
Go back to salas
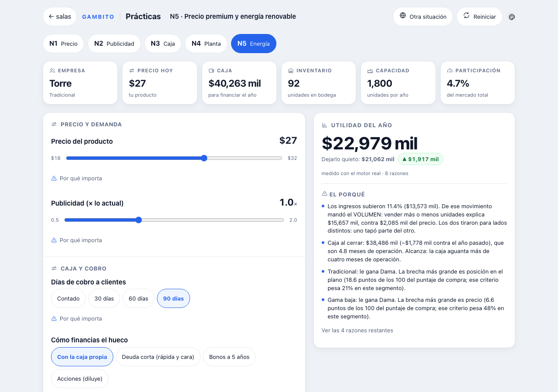(60, 17)
